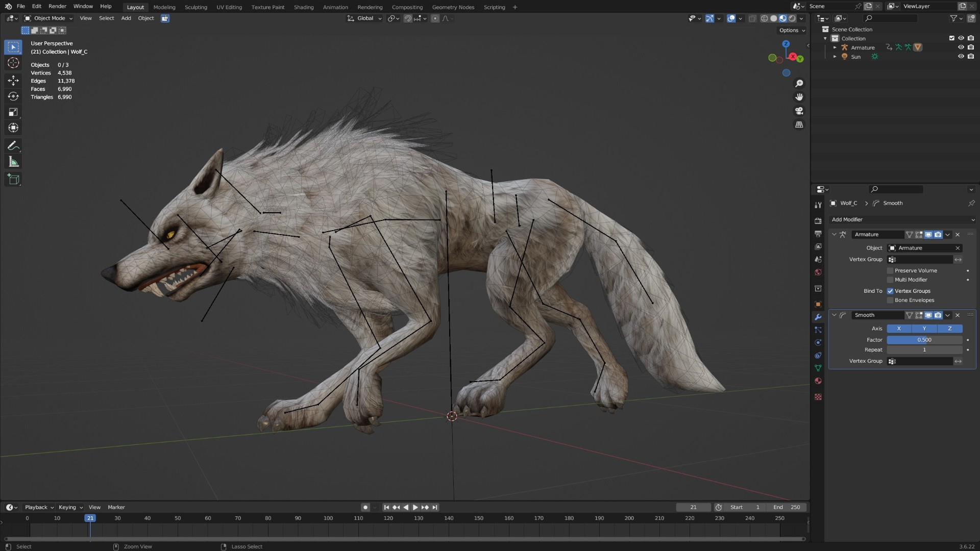Image resolution: width=980 pixels, height=551 pixels.
Task: Select the Add Cube tool
Action: coord(13,179)
